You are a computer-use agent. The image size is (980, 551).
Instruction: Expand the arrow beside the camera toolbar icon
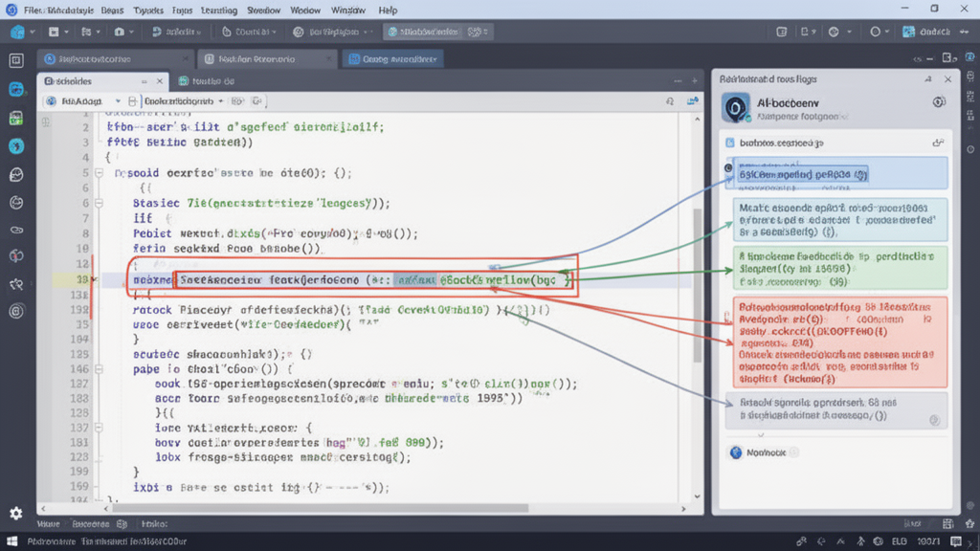[132, 32]
